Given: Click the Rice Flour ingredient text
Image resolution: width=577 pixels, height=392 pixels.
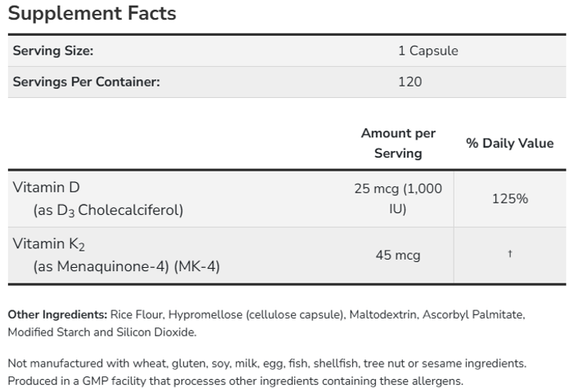Looking at the screenshot, I should (x=136, y=314).
